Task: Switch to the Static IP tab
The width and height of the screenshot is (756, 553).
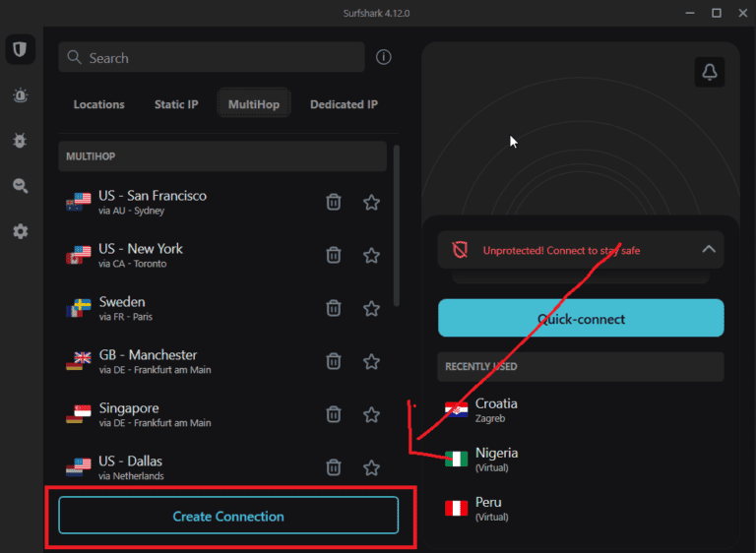Action: tap(176, 104)
